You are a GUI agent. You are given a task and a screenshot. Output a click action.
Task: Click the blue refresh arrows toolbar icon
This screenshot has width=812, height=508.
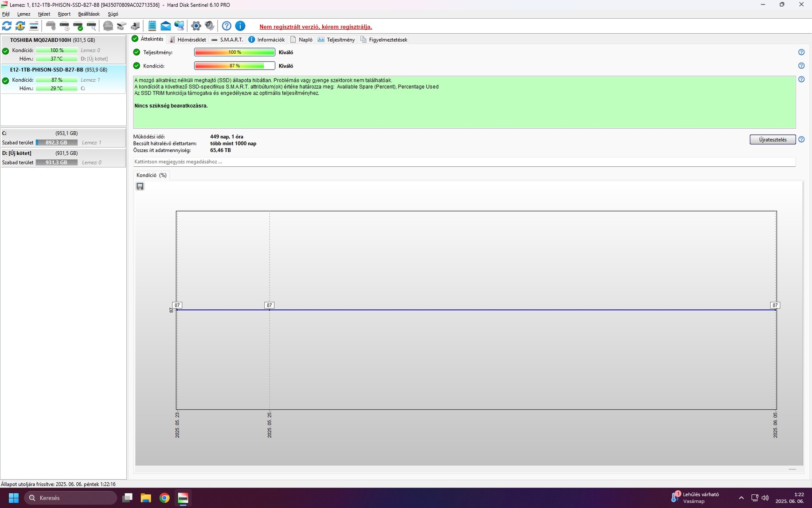[x=7, y=26]
